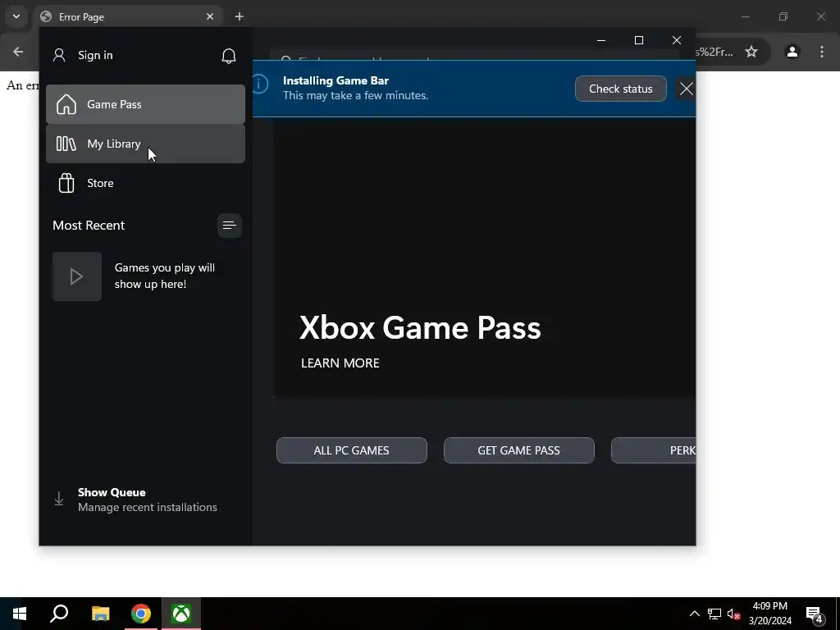
Task: Open Windows taskbar search
Action: [x=59, y=614]
